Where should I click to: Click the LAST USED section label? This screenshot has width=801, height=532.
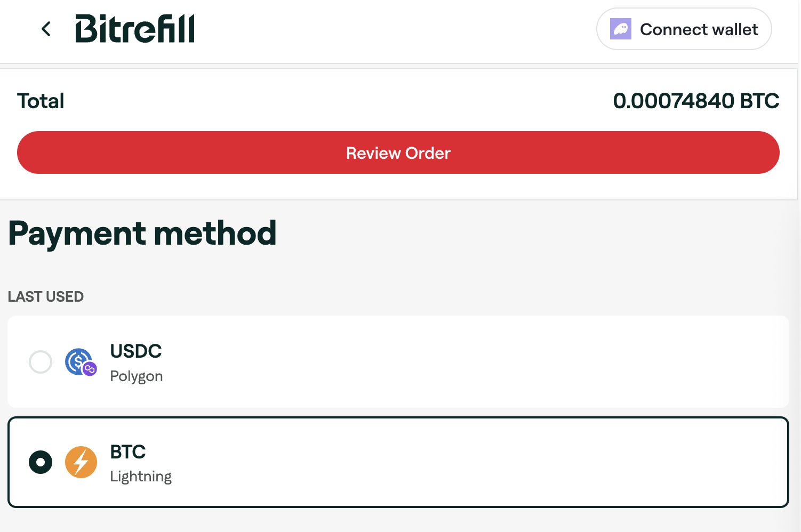tap(45, 296)
